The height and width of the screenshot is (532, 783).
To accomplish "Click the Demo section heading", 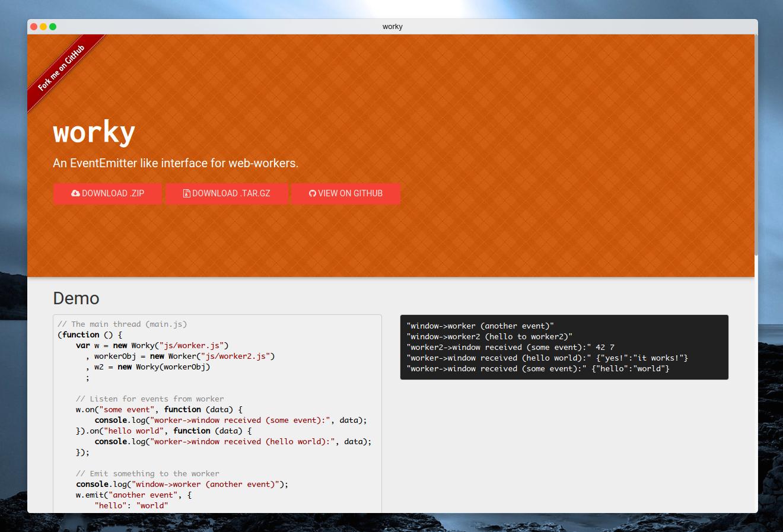I will click(76, 298).
